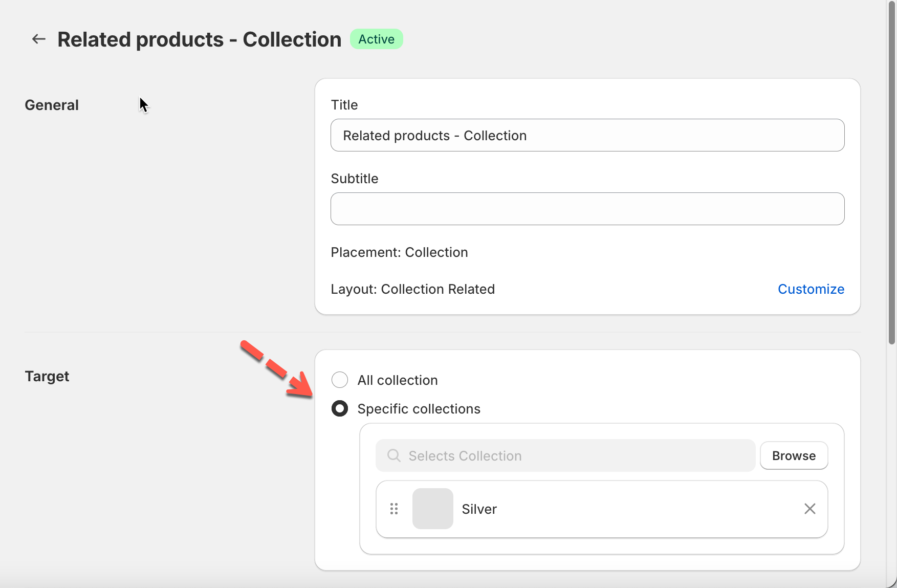
Task: Click into the empty Subtitle field
Action: coord(587,209)
